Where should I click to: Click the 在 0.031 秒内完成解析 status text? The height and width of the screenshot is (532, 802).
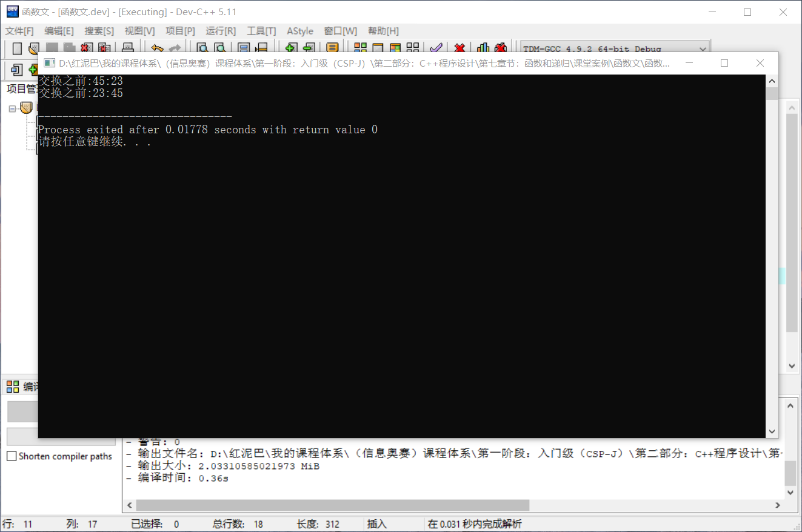475,524
